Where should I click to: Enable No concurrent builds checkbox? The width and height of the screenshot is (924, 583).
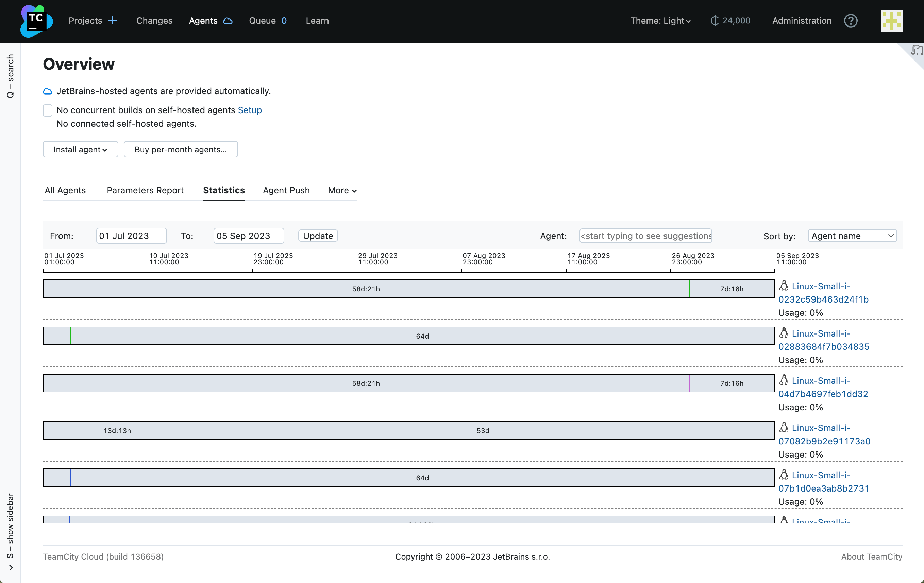[48, 110]
